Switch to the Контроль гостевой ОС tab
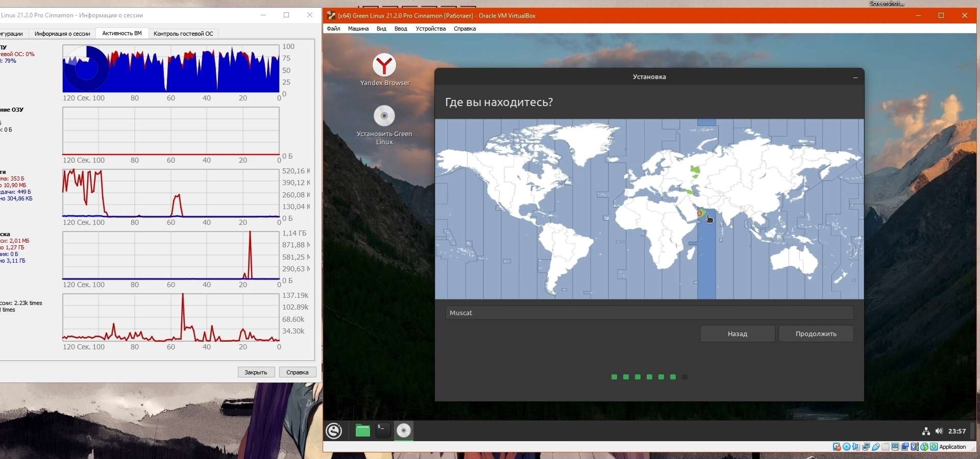Image resolution: width=980 pixels, height=459 pixels. coord(183,34)
